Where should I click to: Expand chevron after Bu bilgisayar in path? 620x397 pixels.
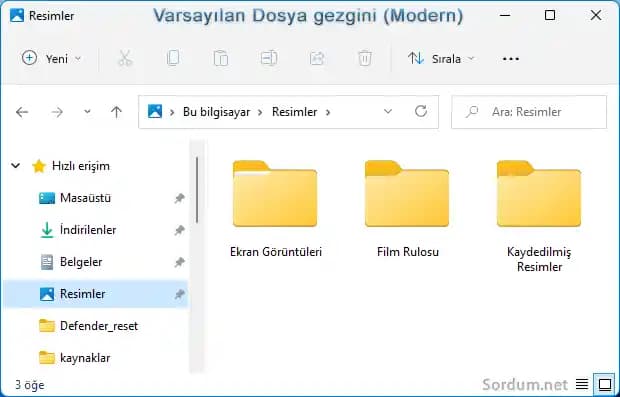pos(260,112)
